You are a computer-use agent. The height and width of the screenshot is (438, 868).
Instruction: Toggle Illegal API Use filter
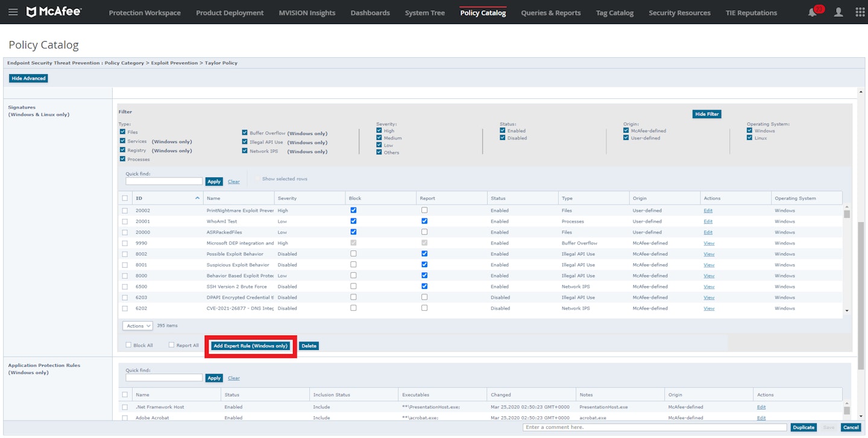click(245, 142)
